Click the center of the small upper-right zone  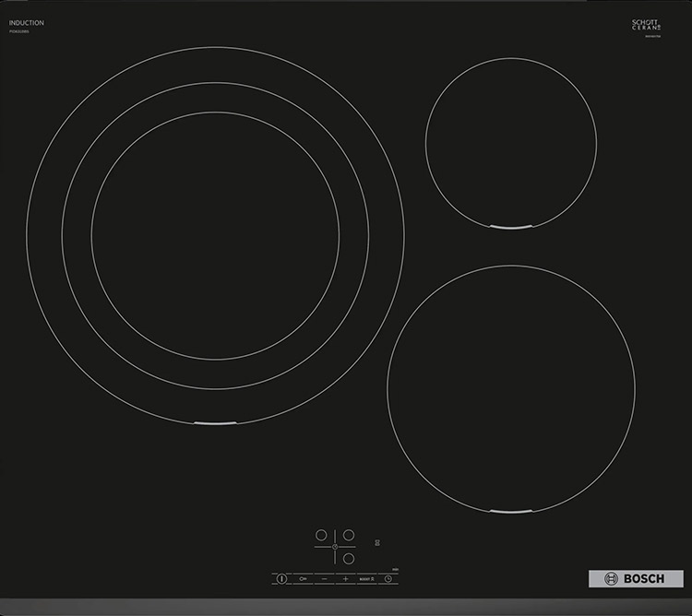pos(511,143)
